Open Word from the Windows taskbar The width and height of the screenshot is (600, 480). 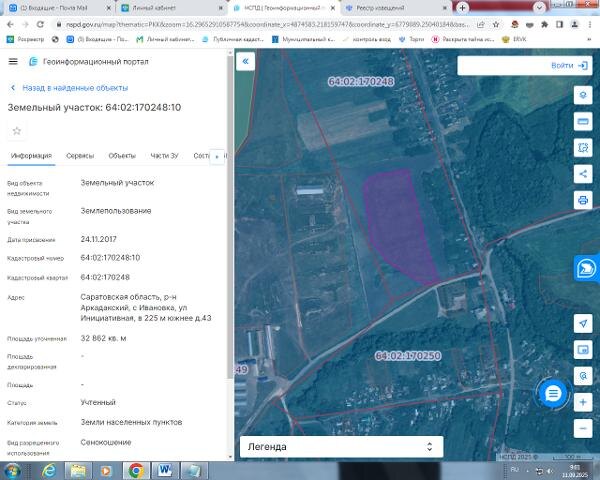[x=165, y=470]
